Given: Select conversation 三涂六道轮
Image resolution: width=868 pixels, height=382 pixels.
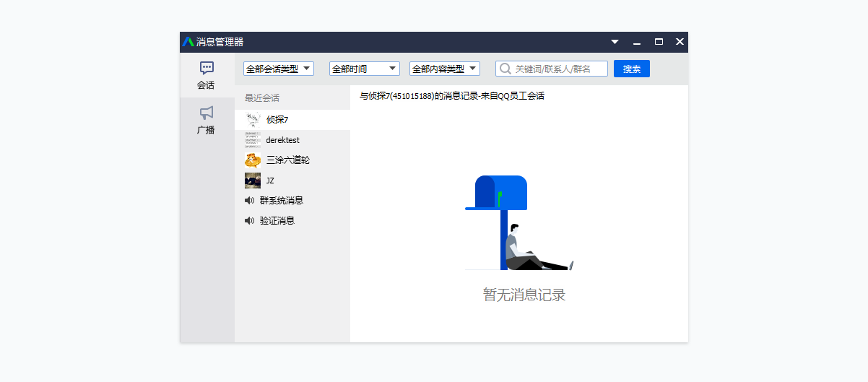Looking at the screenshot, I should pos(292,160).
